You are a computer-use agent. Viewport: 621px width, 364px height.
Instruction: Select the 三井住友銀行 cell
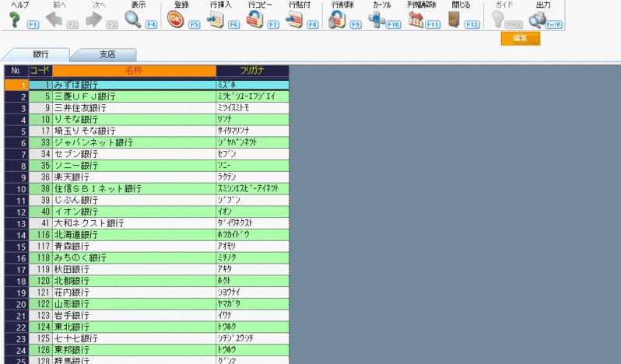click(135, 108)
